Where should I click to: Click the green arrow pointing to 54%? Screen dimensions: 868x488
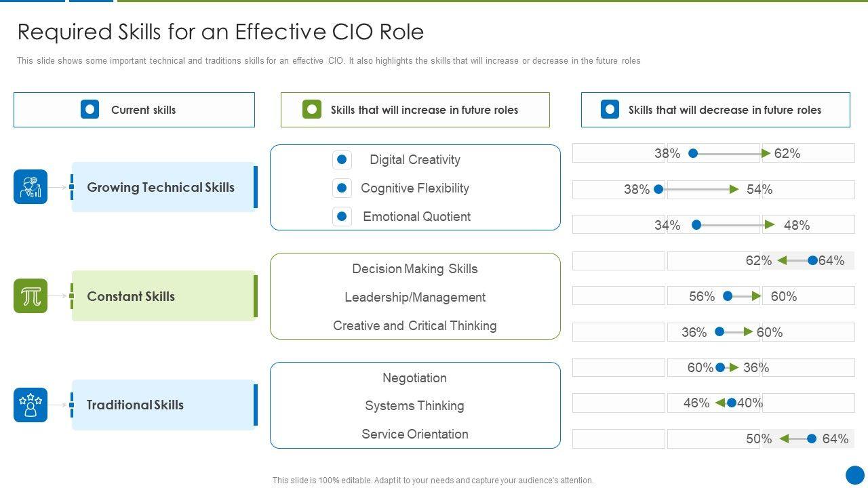734,190
